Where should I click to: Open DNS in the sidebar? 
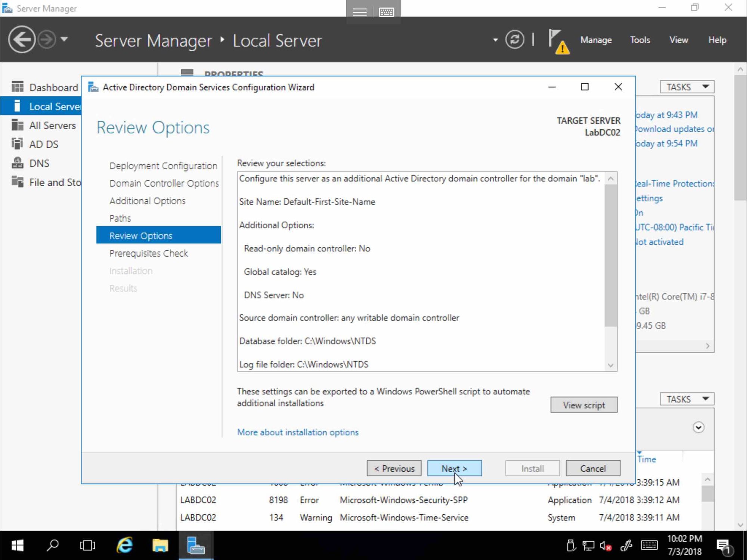(41, 163)
